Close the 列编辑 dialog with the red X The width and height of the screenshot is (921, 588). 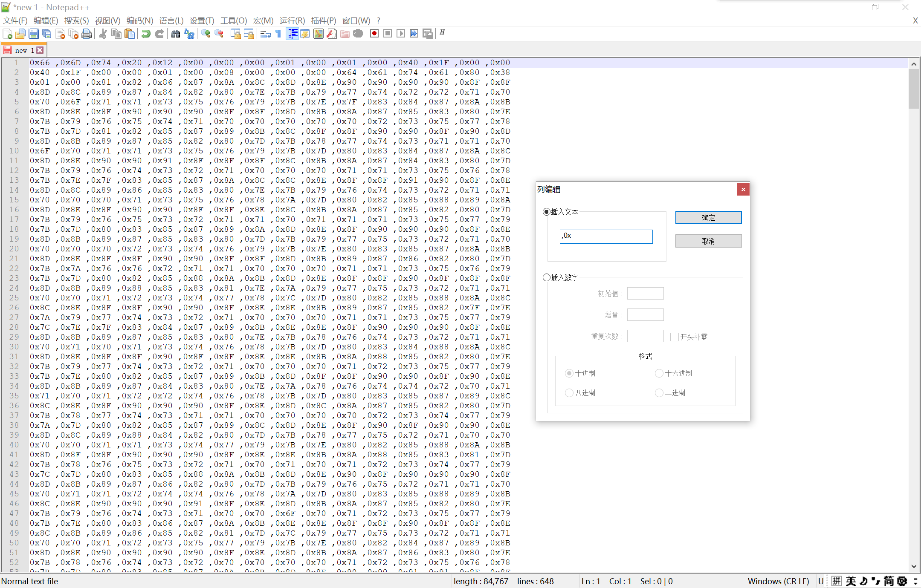(x=743, y=189)
